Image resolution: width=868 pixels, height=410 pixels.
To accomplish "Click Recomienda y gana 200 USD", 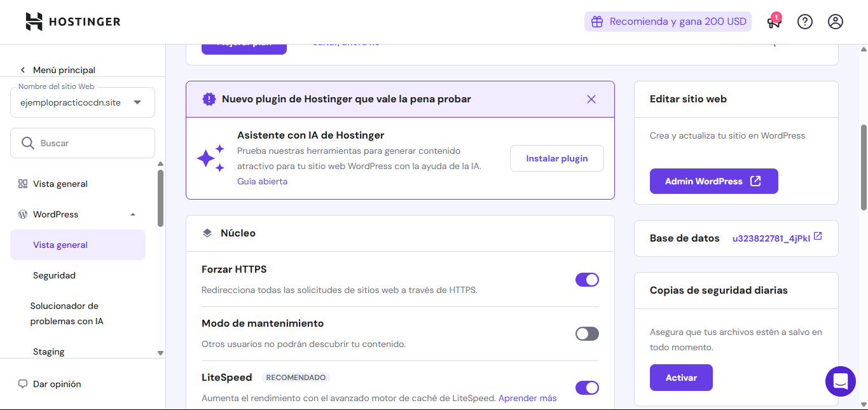I will (x=668, y=22).
